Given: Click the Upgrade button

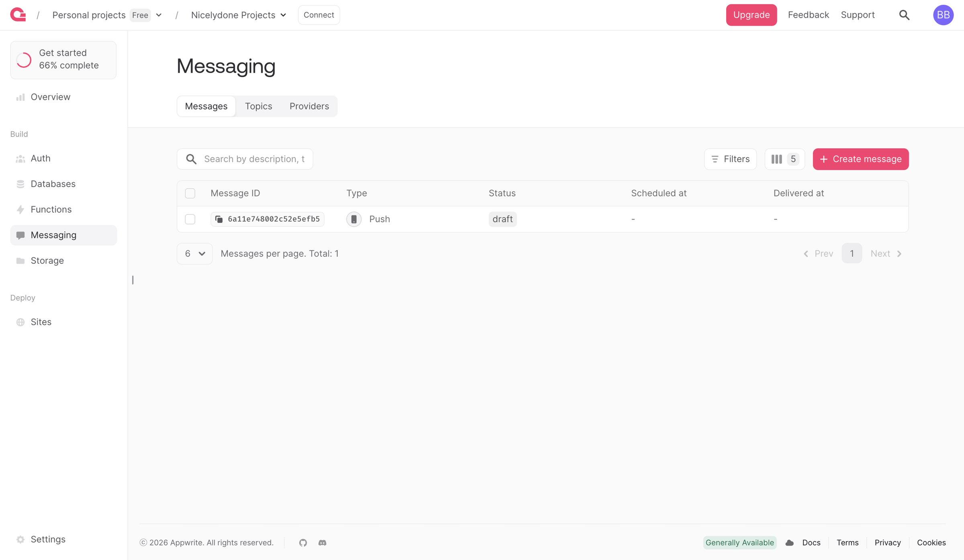Looking at the screenshot, I should [x=751, y=15].
